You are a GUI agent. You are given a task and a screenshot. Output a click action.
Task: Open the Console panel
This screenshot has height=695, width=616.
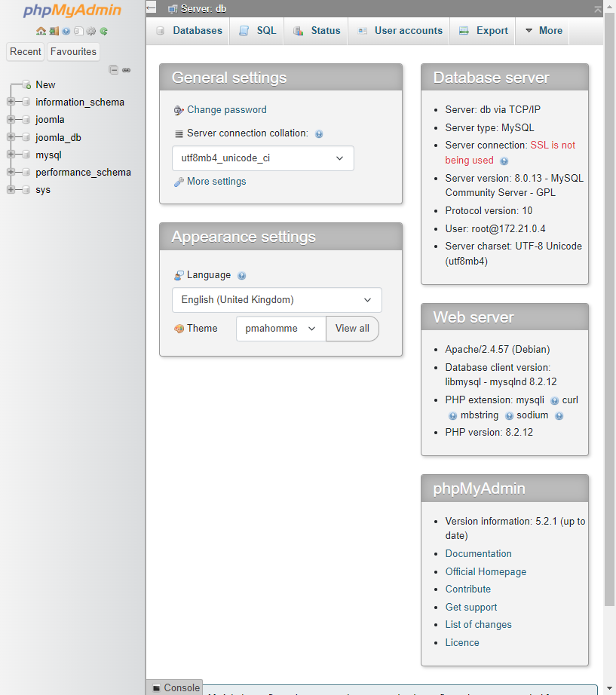(x=176, y=687)
